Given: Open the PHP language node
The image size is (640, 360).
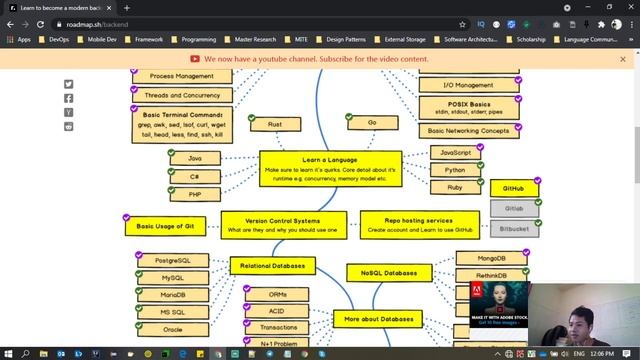Looking at the screenshot, I should point(195,194).
